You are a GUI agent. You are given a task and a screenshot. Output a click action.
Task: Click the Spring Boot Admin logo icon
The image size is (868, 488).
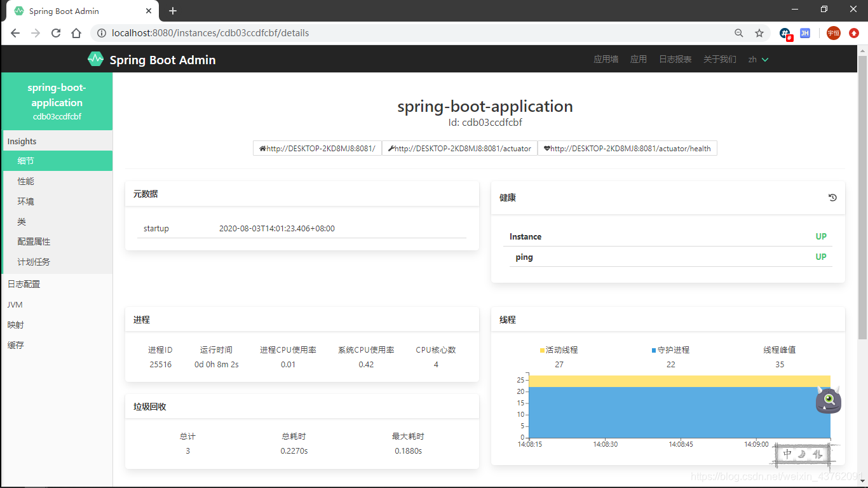point(95,59)
